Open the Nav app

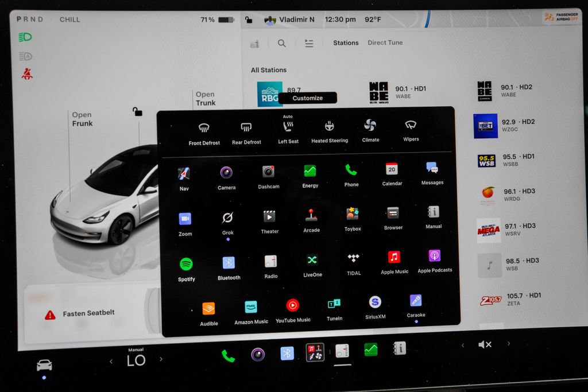point(184,178)
